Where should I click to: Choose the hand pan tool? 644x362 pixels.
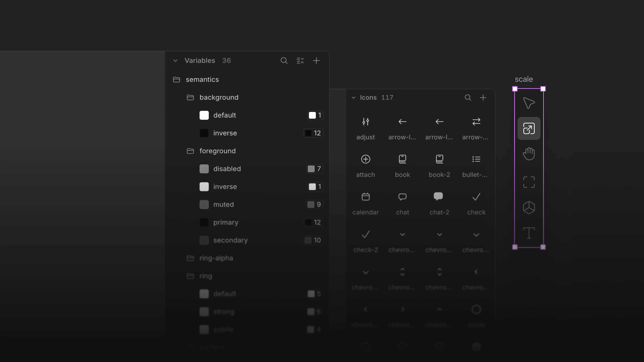529,154
